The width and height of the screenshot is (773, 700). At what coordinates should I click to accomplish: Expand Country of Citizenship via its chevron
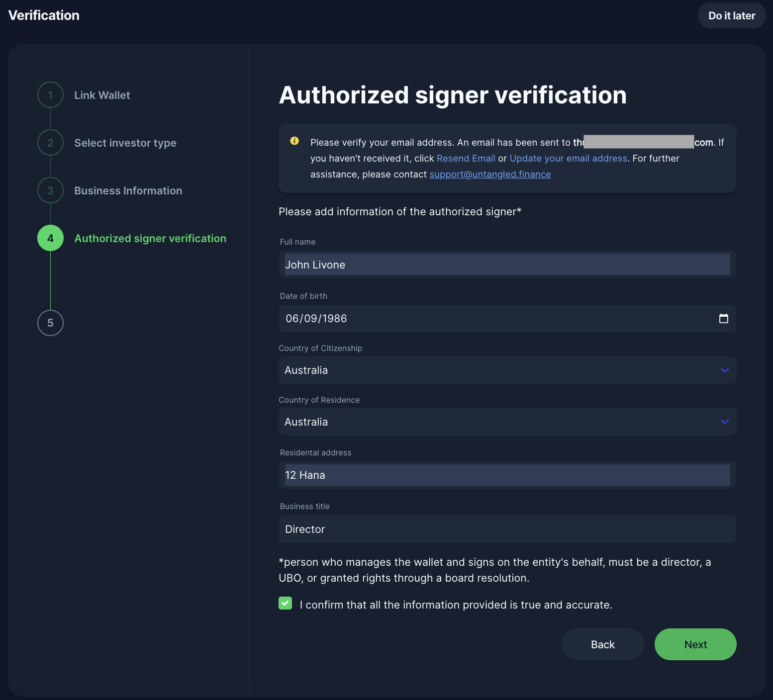(x=725, y=370)
